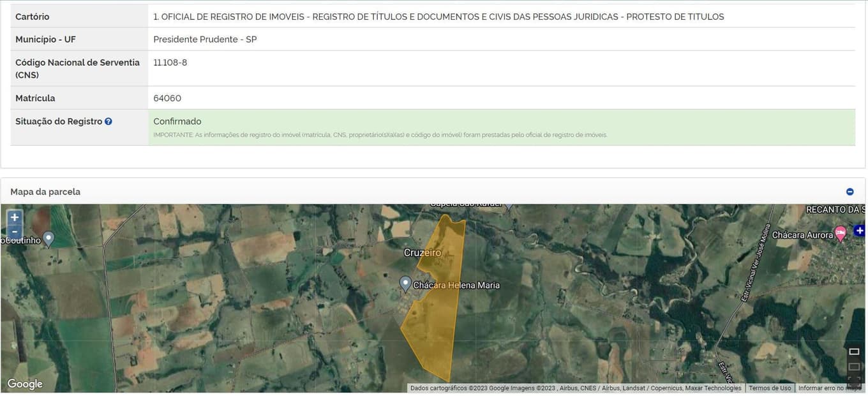
Task: Click the Chácara Aurora label
Action: (802, 235)
